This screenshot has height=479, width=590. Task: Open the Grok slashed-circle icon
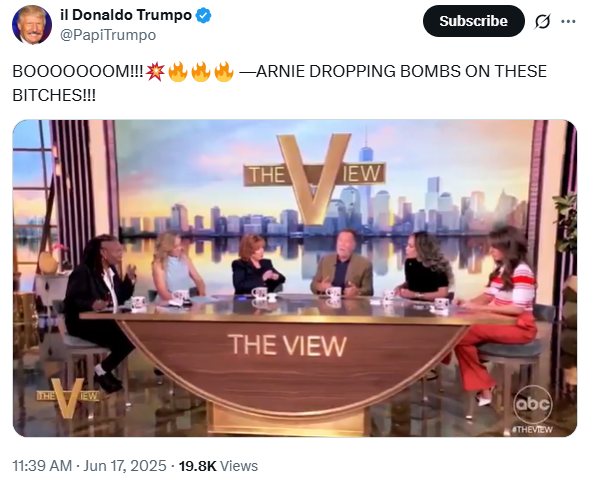click(x=542, y=21)
